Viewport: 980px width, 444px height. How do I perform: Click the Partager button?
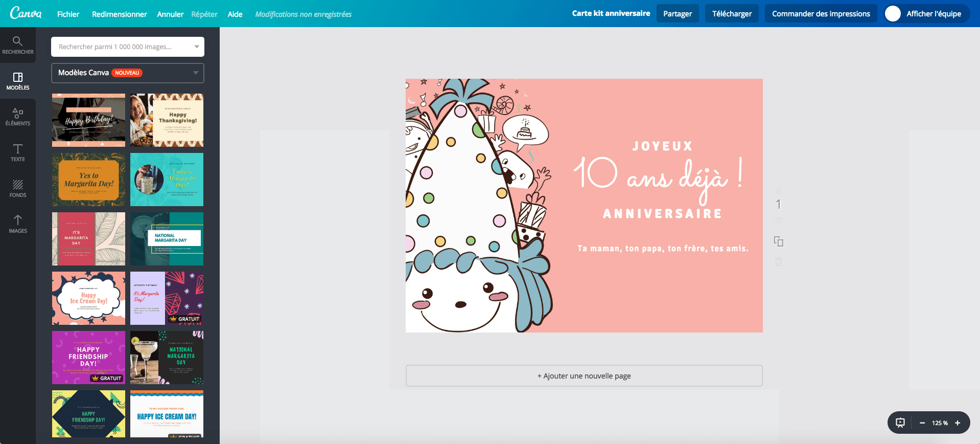[x=678, y=14]
